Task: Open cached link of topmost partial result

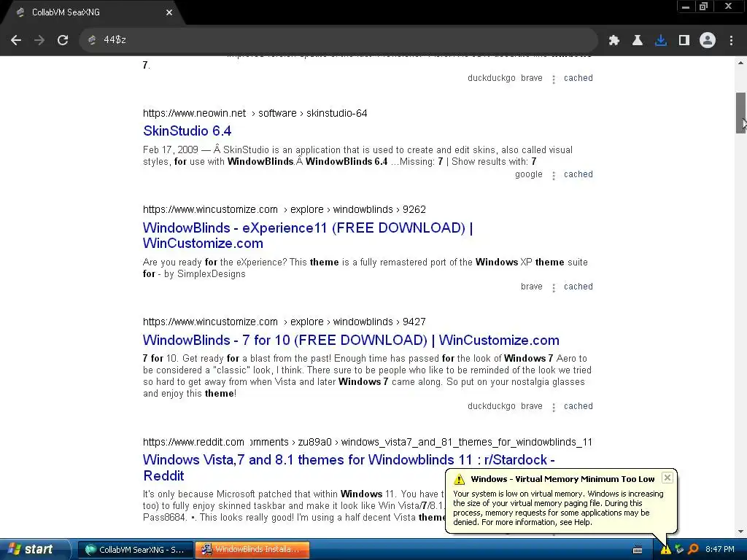Action: [x=578, y=78]
